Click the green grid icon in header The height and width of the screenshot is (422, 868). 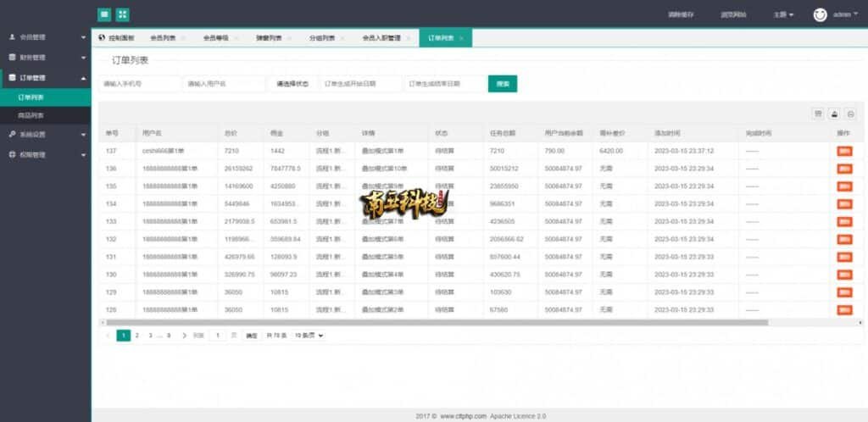pos(123,14)
